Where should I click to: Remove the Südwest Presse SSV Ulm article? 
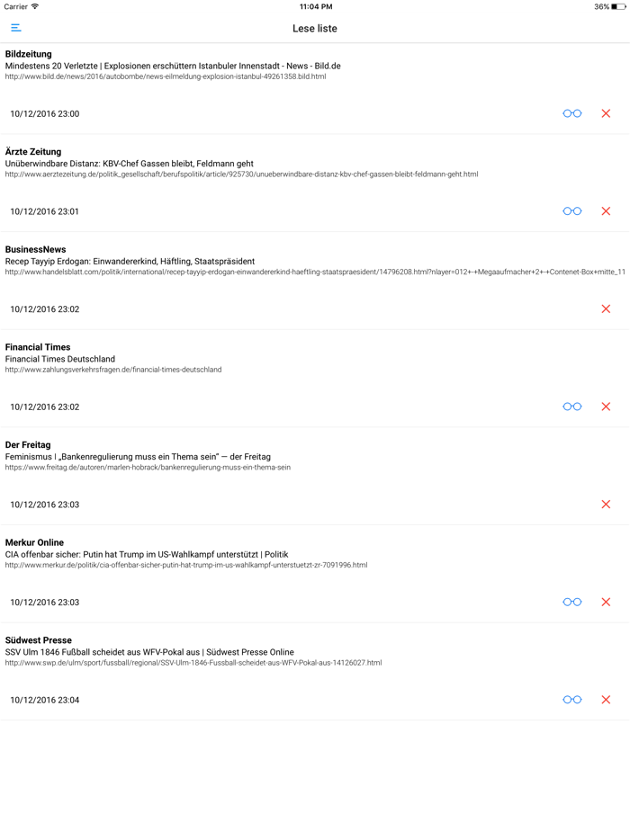point(606,700)
